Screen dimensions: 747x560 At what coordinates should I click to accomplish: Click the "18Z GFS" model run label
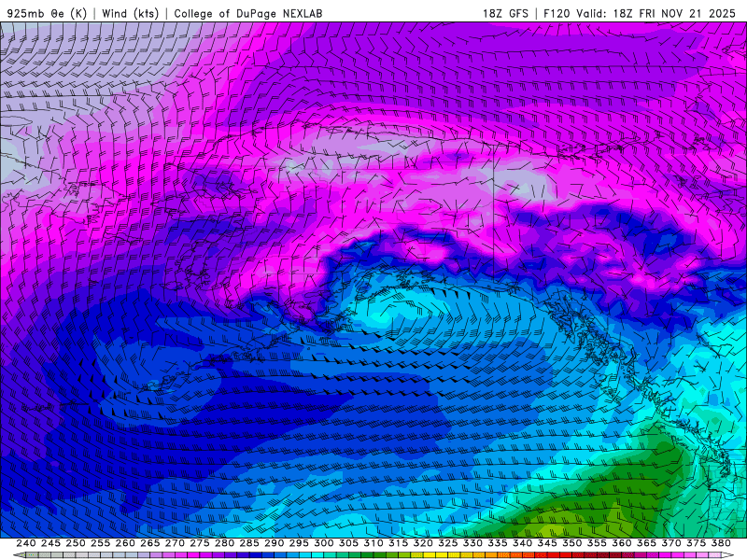[x=505, y=13]
